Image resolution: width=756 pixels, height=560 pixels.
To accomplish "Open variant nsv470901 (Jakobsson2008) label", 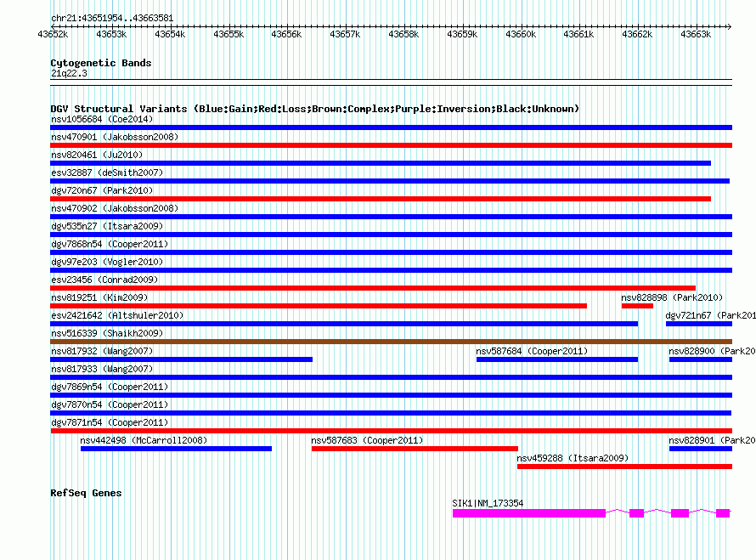I will [x=115, y=137].
